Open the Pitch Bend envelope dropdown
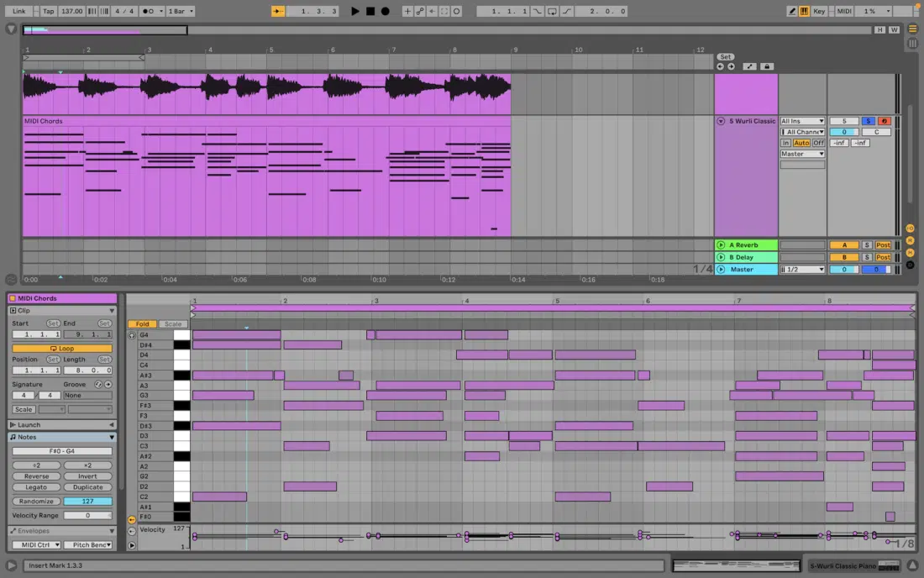924x578 pixels. pos(88,545)
